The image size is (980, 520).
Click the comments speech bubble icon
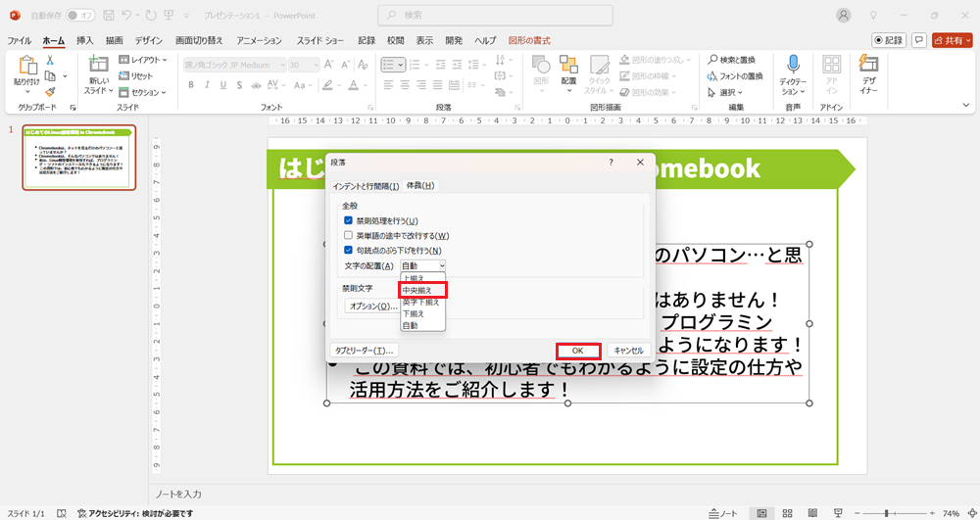click(x=919, y=40)
